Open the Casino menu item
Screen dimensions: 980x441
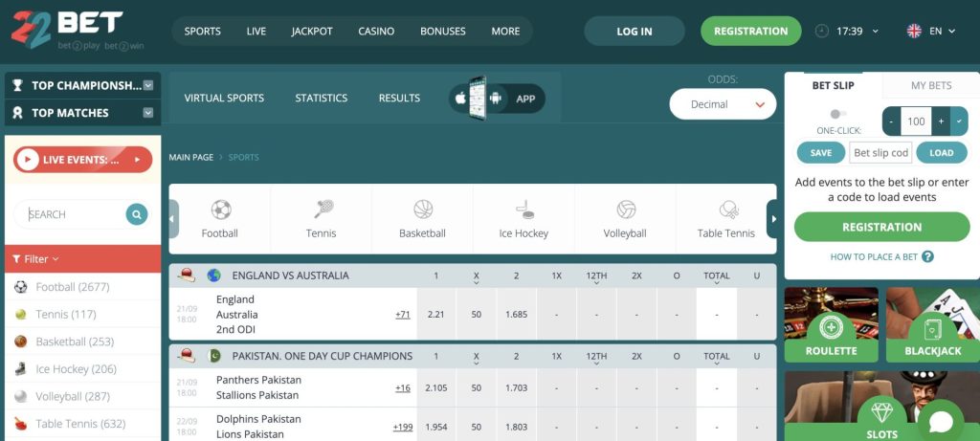376,31
